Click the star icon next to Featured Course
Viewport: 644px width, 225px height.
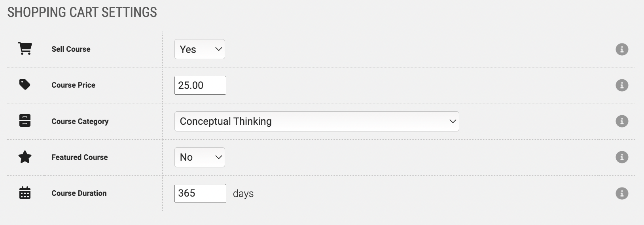click(25, 157)
